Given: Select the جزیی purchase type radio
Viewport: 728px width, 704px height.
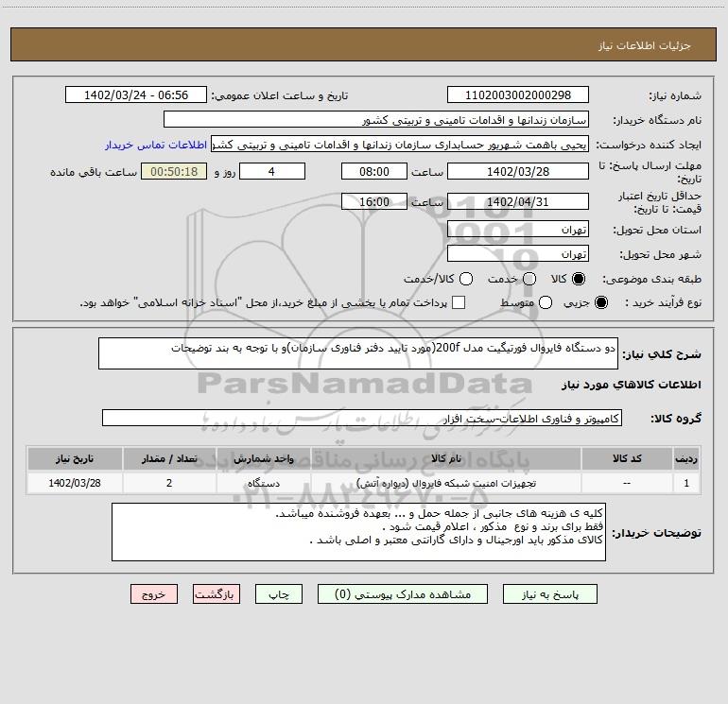Looking at the screenshot, I should pyautogui.click(x=601, y=302).
